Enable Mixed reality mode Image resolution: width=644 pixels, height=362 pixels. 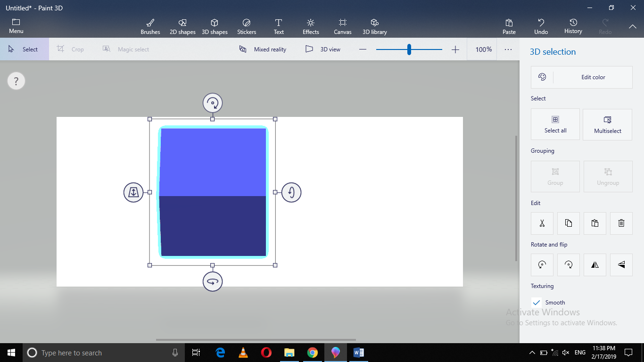pos(263,49)
